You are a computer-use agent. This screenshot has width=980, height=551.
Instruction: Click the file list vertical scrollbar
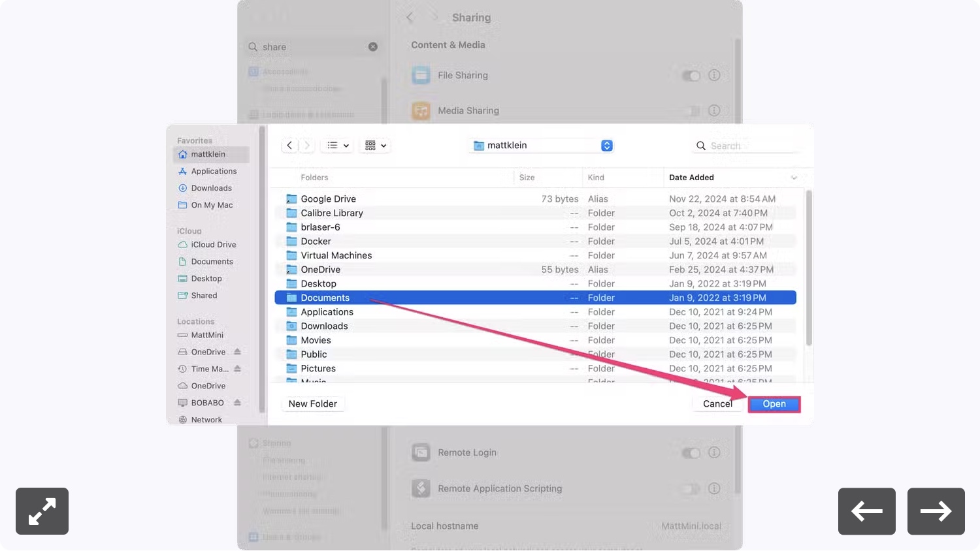pos(809,268)
